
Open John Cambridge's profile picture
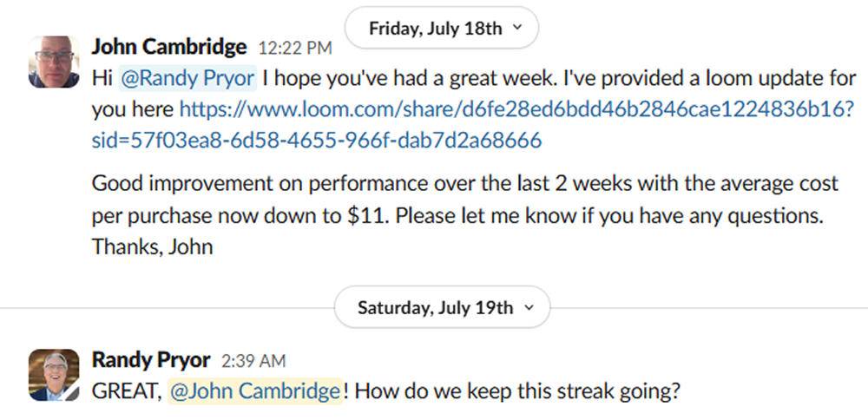click(x=54, y=62)
